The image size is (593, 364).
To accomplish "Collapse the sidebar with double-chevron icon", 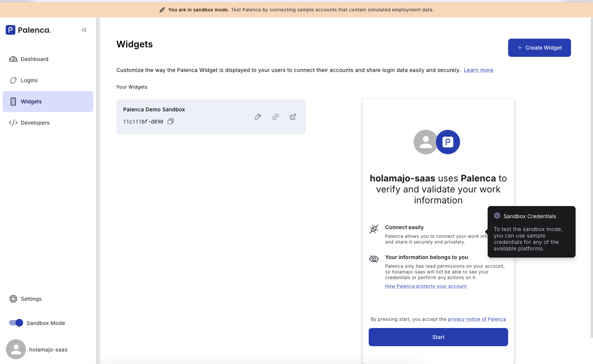I will [x=84, y=30].
